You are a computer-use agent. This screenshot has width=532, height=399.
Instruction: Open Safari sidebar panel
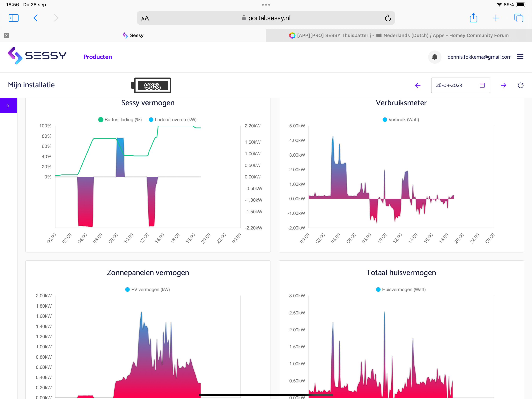(x=13, y=18)
